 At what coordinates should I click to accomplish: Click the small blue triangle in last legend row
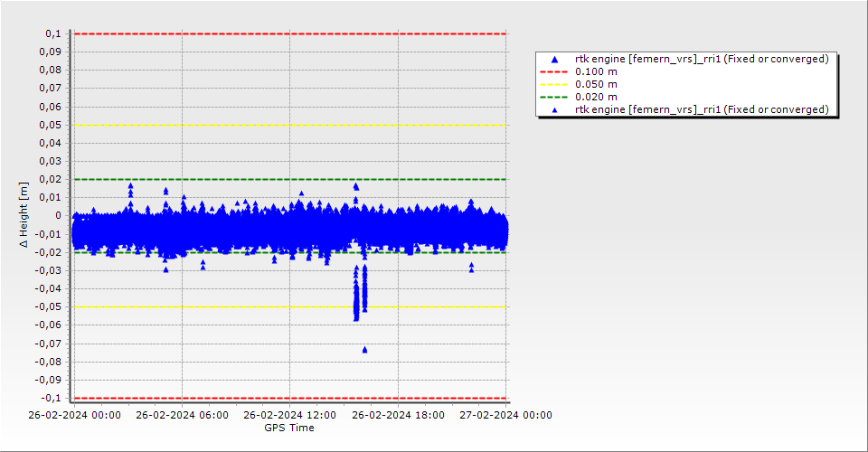point(555,110)
